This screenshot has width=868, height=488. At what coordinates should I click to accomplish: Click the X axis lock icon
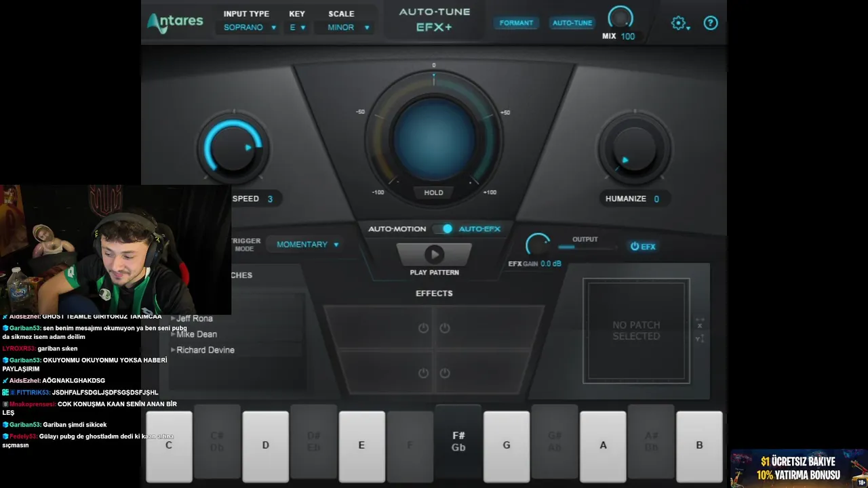click(700, 323)
